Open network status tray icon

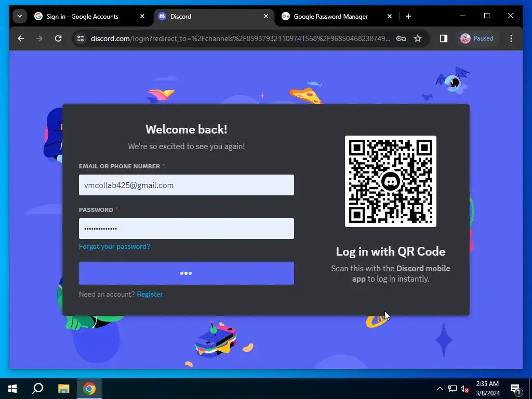pyautogui.click(x=453, y=389)
